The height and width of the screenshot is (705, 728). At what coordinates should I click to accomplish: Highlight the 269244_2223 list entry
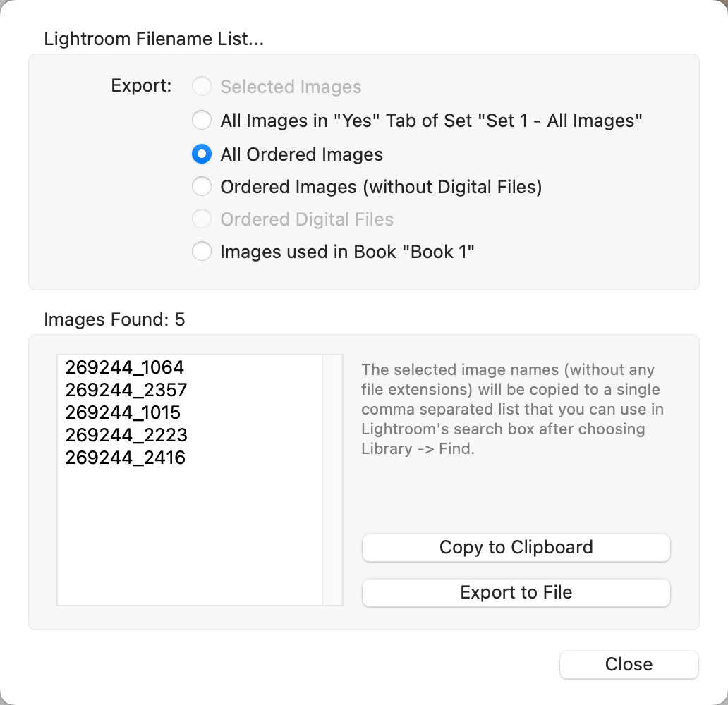tap(126, 435)
